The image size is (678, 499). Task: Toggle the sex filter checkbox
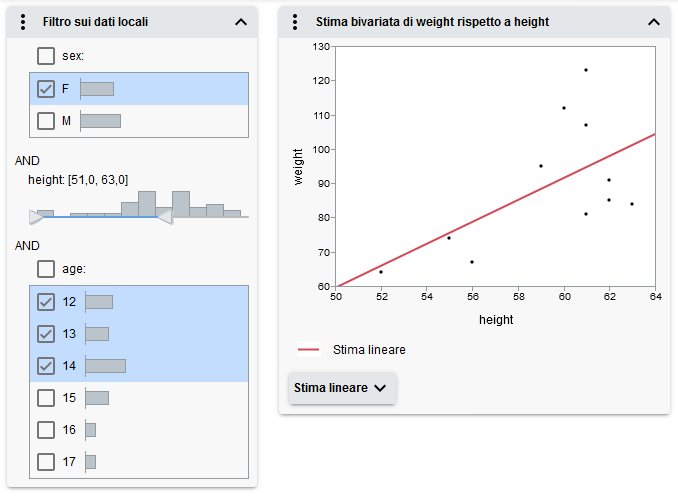46,57
